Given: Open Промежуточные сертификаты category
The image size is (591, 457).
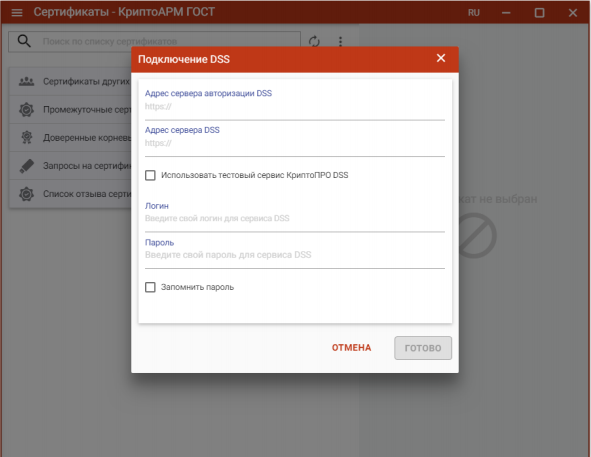Looking at the screenshot, I should pyautogui.click(x=70, y=110).
